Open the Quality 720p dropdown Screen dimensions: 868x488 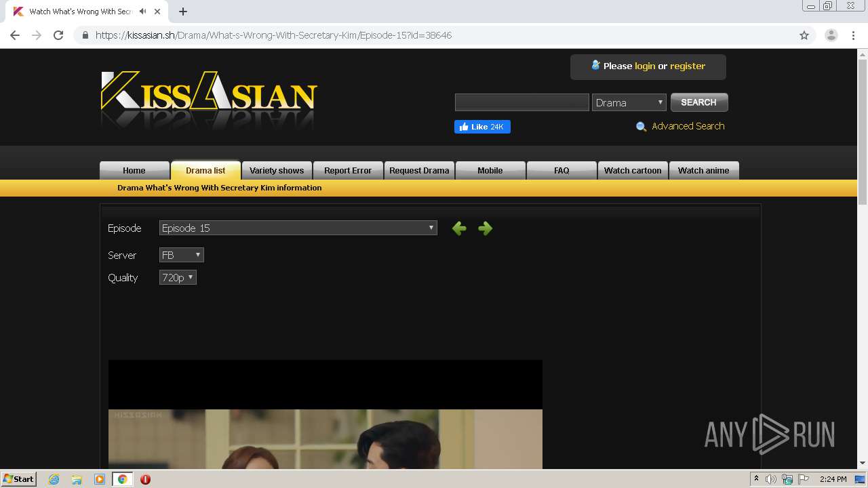tap(178, 277)
